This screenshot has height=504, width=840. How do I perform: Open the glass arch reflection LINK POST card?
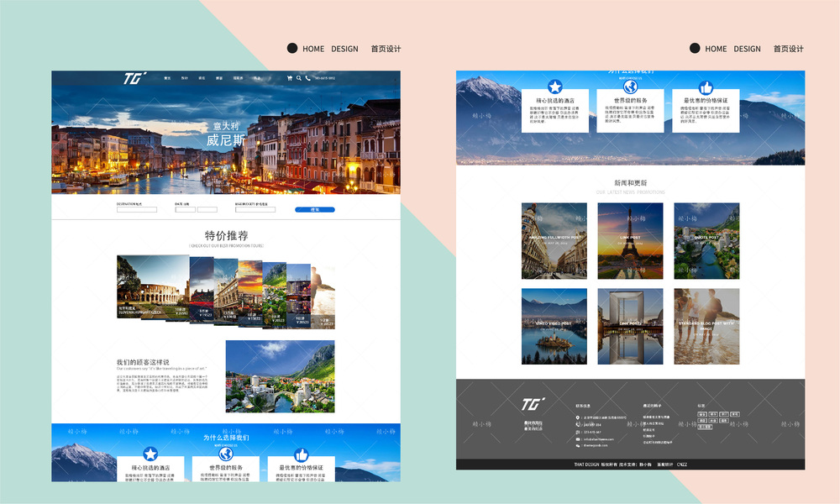631,327
